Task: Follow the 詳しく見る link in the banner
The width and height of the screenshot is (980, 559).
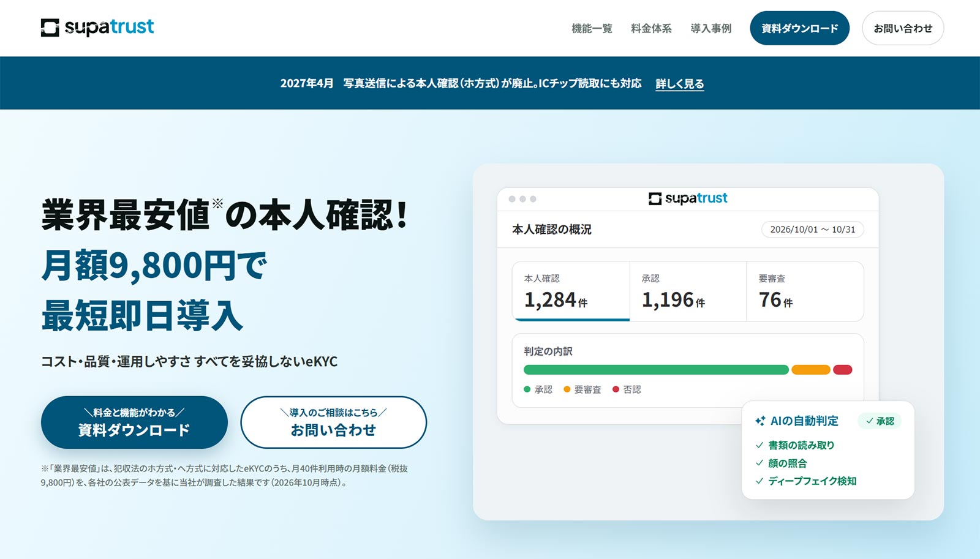Action: [x=680, y=84]
